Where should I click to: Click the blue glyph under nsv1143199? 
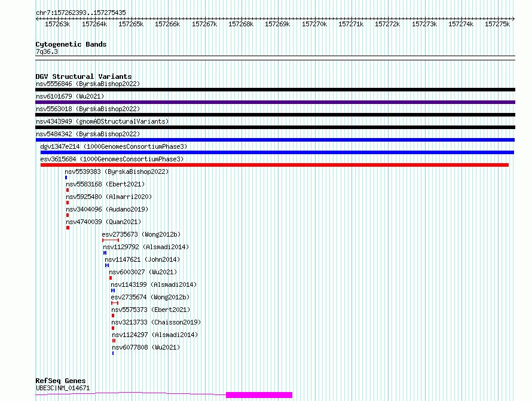point(113,290)
